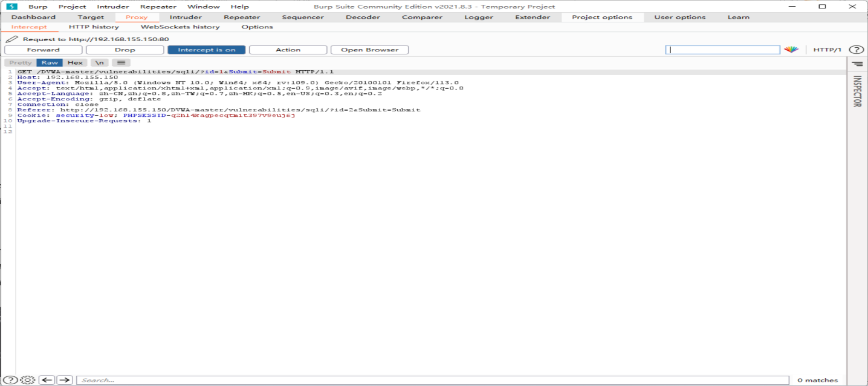This screenshot has width=868, height=386.
Task: Switch message view to Pretty
Action: pyautogui.click(x=20, y=62)
